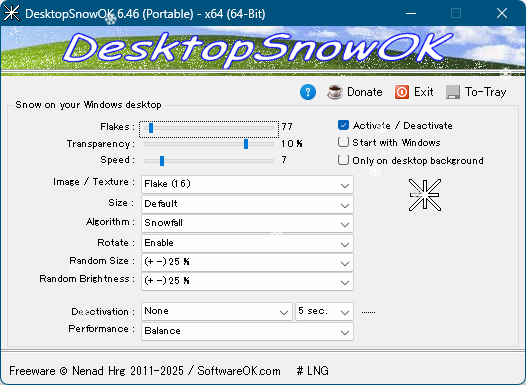Click the Transparency value 10 %
526x385 pixels.
292,144
